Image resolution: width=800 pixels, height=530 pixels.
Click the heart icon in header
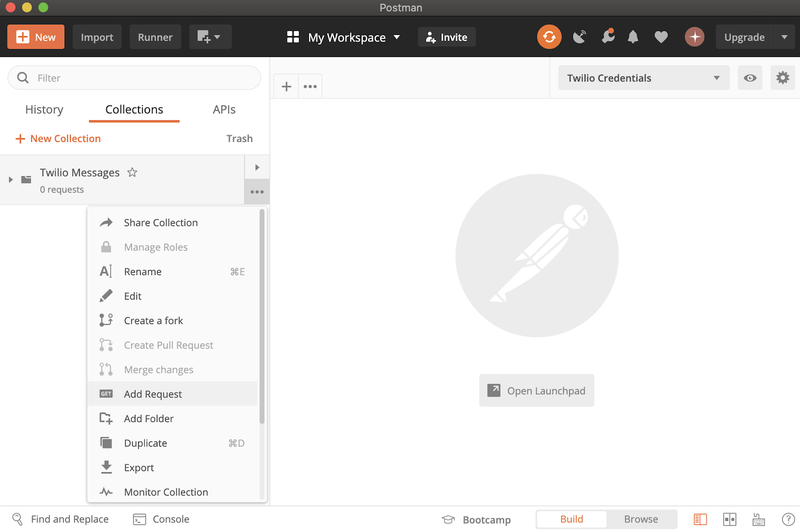point(660,37)
